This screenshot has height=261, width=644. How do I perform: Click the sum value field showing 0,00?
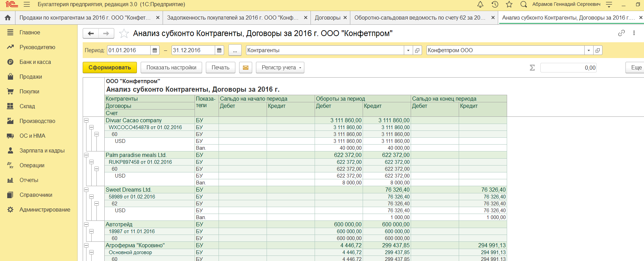(568, 68)
